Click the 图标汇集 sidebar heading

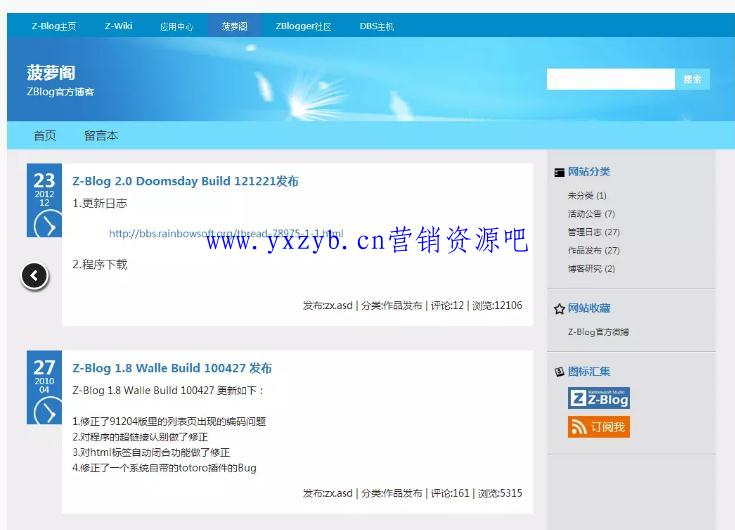589,372
